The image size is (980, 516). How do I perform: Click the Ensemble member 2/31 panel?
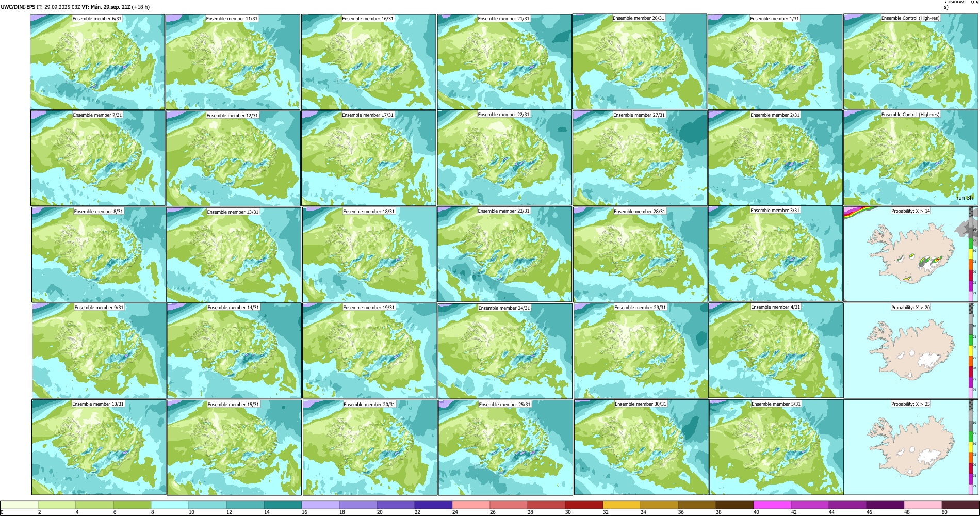click(776, 158)
